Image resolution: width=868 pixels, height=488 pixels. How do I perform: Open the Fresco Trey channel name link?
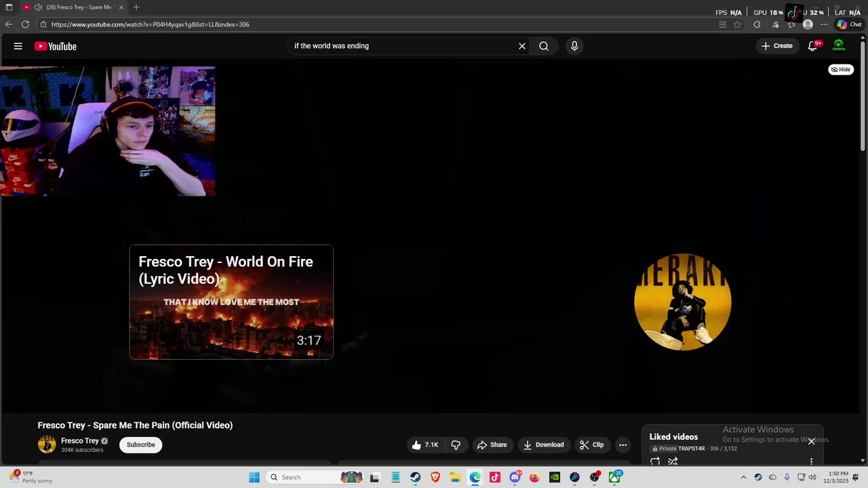(x=80, y=441)
